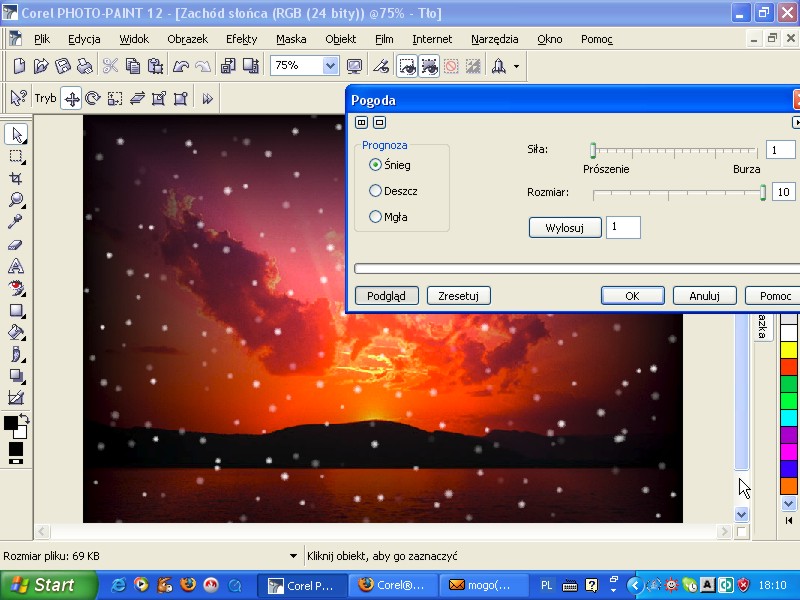The width and height of the screenshot is (800, 600).
Task: Pick the Eyedropper tool
Action: [x=15, y=221]
